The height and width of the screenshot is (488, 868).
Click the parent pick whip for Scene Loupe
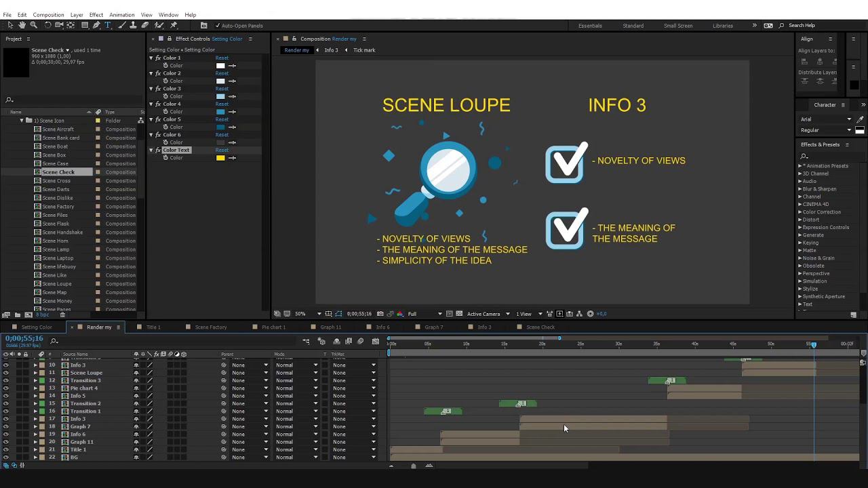(224, 373)
